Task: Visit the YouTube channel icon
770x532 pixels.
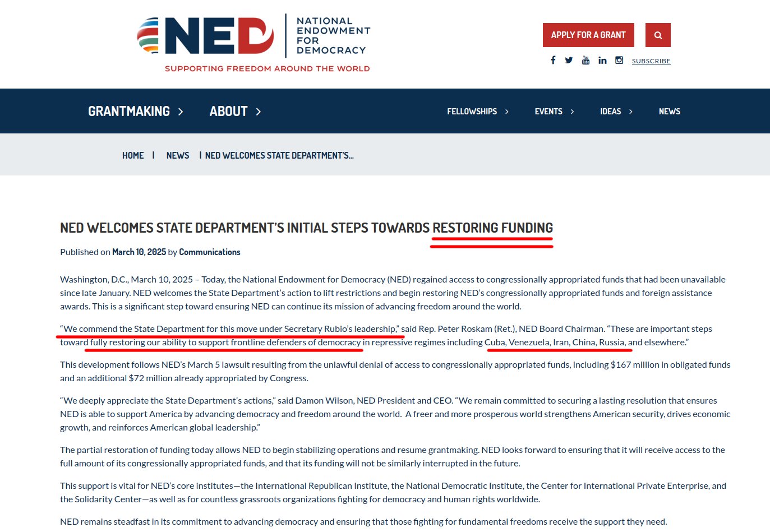Action: pos(585,60)
